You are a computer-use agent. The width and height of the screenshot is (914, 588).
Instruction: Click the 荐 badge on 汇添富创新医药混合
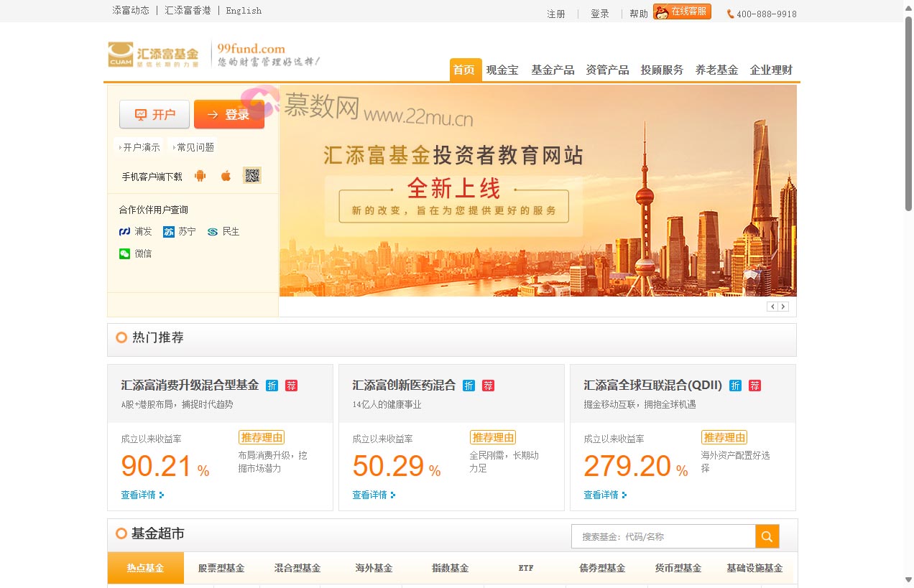(x=488, y=386)
